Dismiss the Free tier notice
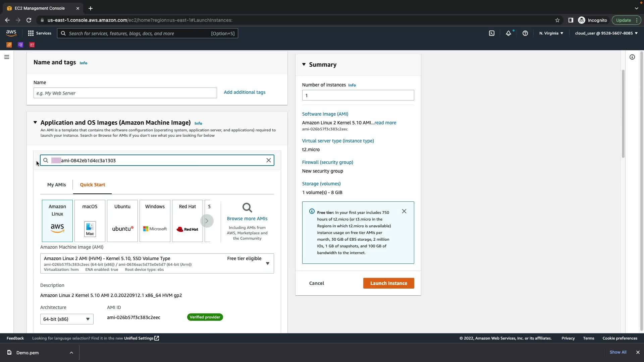Viewport: 644px width, 362px height. tap(404, 211)
